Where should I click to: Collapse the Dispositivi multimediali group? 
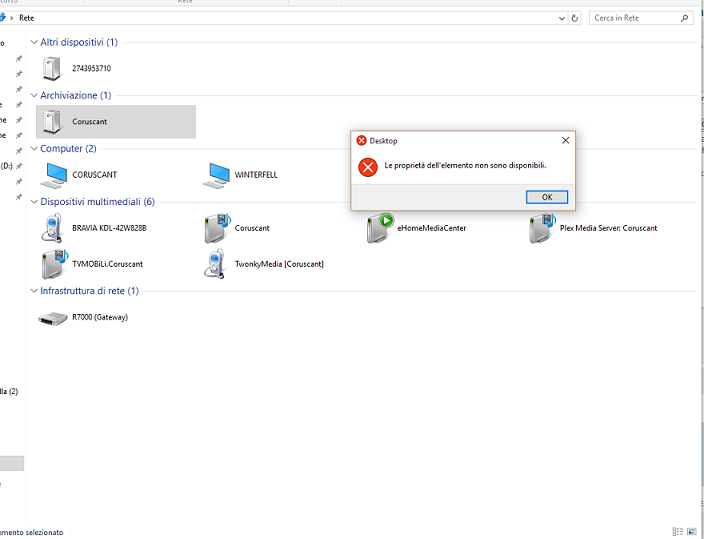[34, 202]
